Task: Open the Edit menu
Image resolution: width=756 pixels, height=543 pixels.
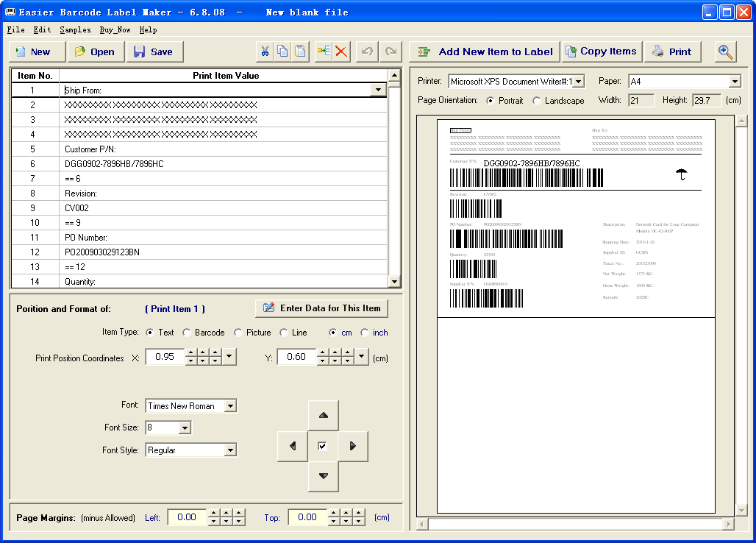Action: [42, 30]
